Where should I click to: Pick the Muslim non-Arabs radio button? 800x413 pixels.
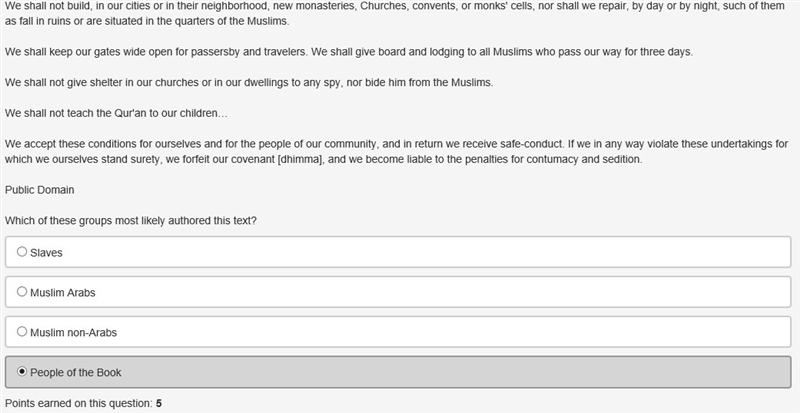coord(21,332)
